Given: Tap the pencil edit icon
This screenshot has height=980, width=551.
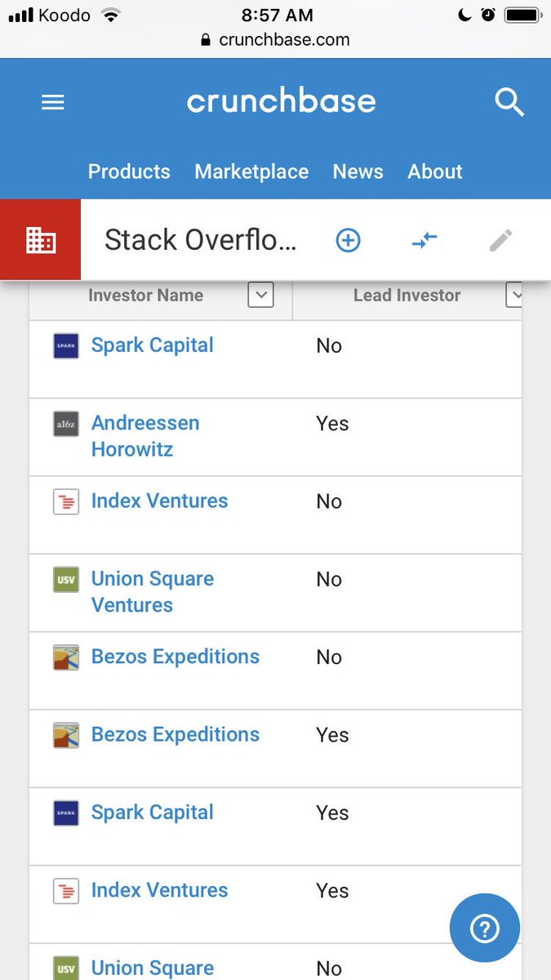Looking at the screenshot, I should 500,240.
